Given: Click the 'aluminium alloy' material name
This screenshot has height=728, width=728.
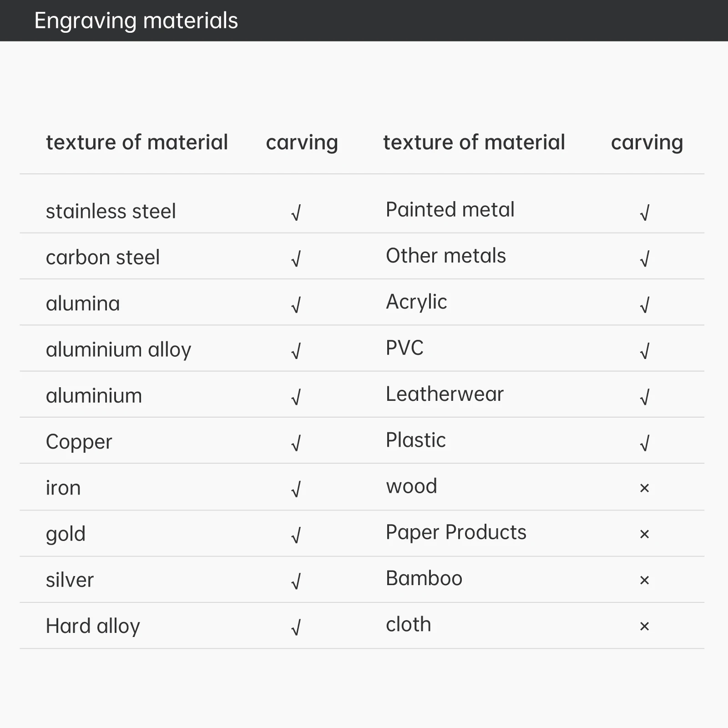Looking at the screenshot, I should [118, 350].
